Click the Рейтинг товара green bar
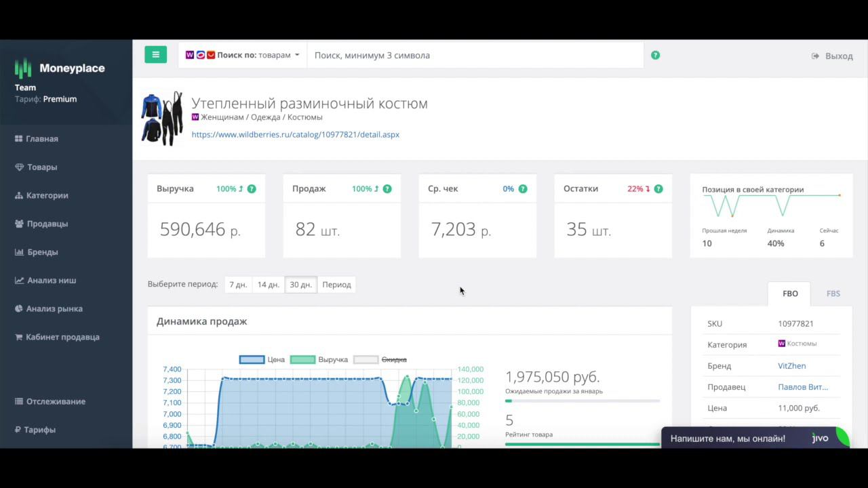This screenshot has width=868, height=488. (583, 444)
